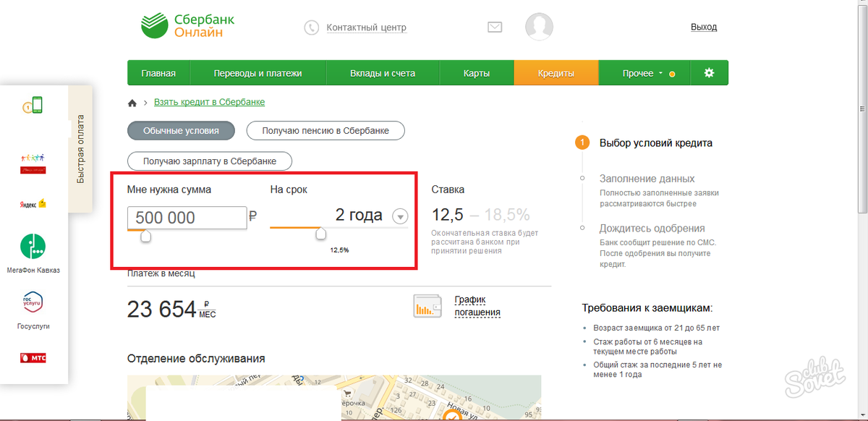This screenshot has height=421, width=868.
Task: Click the Заполнение данных step
Action: (x=647, y=178)
